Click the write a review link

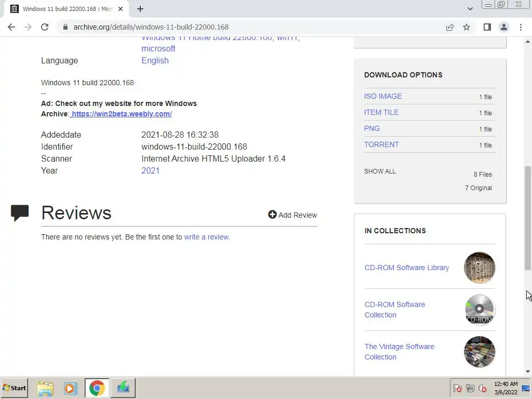coord(207,237)
